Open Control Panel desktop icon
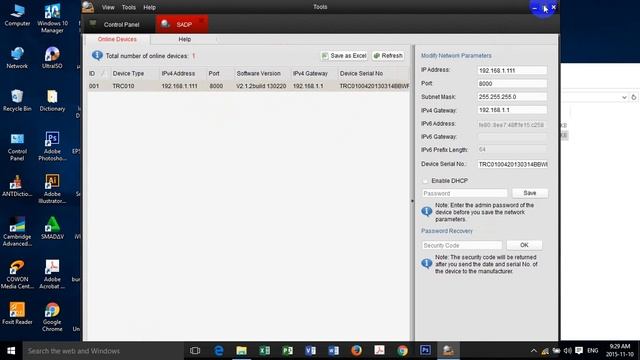Image resolution: width=640 pixels, height=360 pixels. click(17, 147)
